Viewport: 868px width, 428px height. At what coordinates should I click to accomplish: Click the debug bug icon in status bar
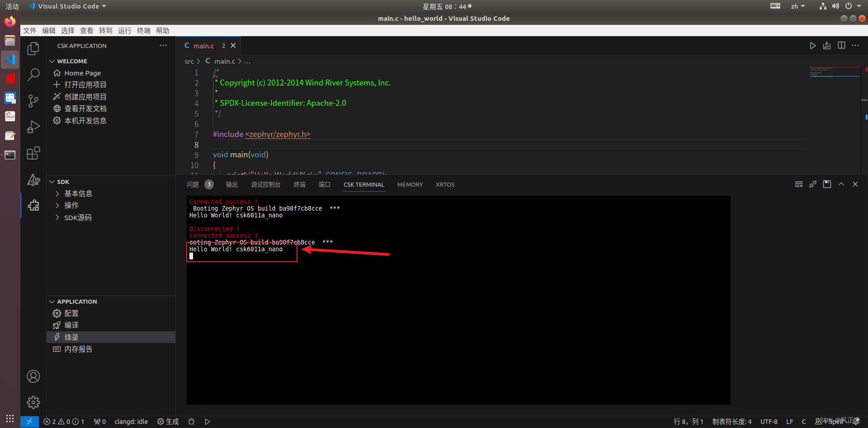click(191, 422)
